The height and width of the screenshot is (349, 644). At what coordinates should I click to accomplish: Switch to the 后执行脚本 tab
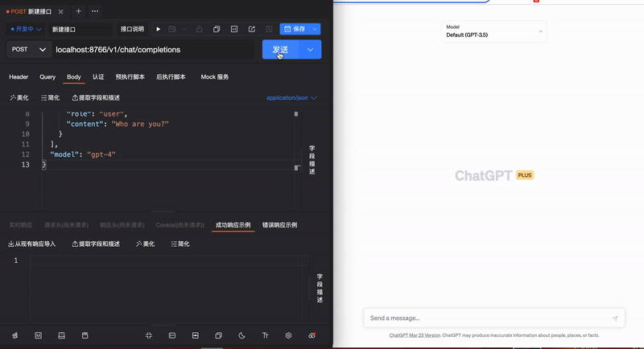coord(171,76)
